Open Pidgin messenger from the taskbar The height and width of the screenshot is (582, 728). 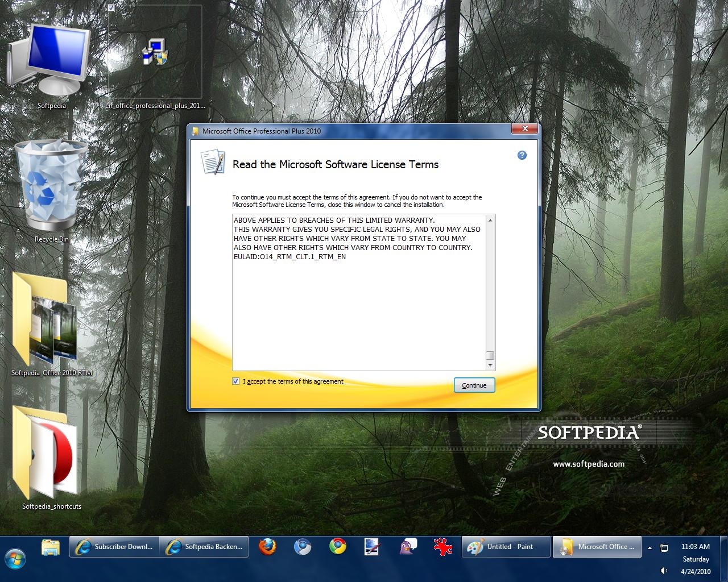click(408, 547)
